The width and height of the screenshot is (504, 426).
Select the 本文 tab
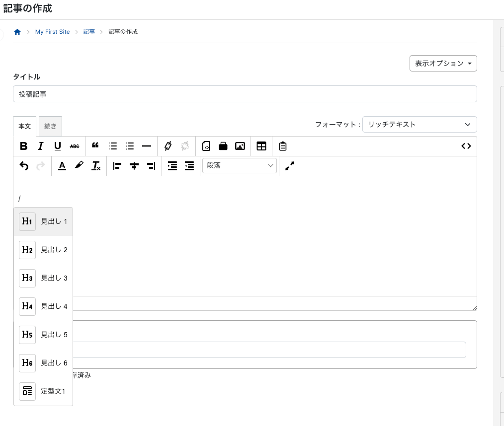click(x=24, y=126)
